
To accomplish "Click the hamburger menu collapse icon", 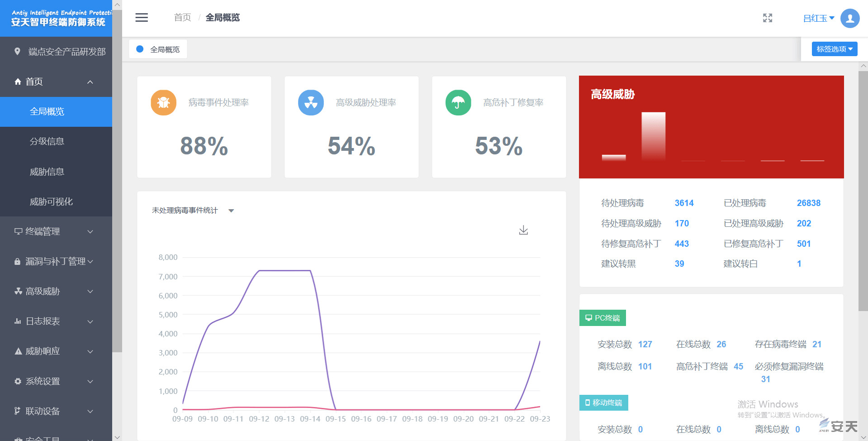I will click(x=142, y=18).
